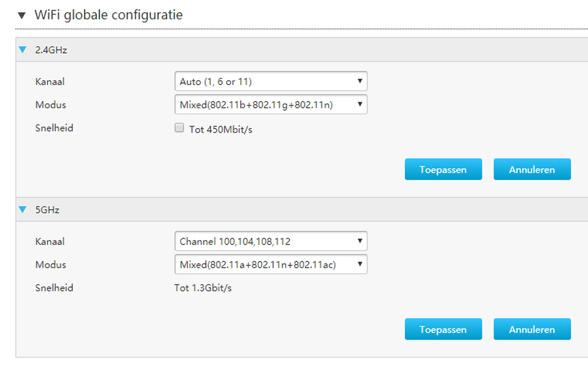Click the WiFi globale configuratie heading text
This screenshot has height=370, width=588.
108,15
